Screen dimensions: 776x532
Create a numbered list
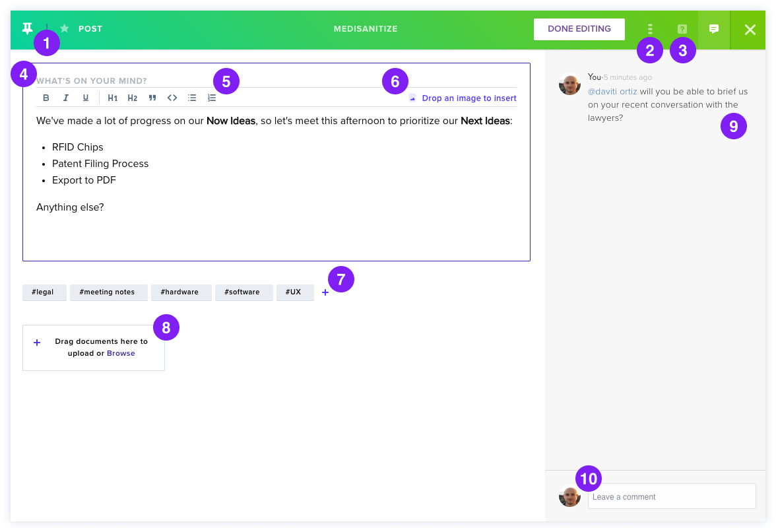(212, 98)
